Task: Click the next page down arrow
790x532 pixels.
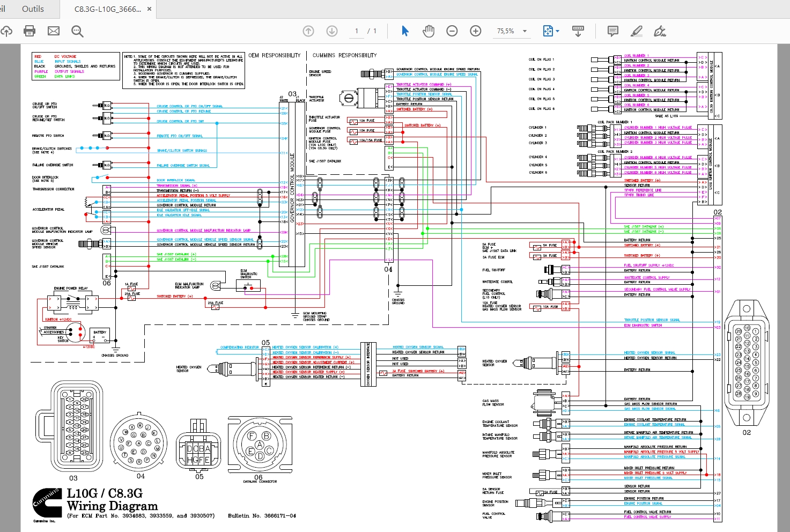Action: (x=332, y=31)
